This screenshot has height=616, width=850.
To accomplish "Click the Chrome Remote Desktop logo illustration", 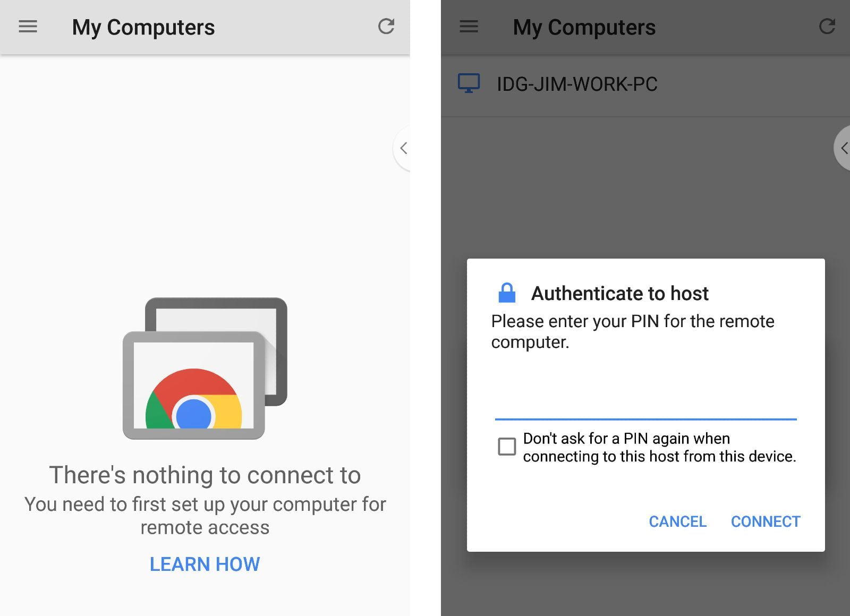I will [205, 369].
